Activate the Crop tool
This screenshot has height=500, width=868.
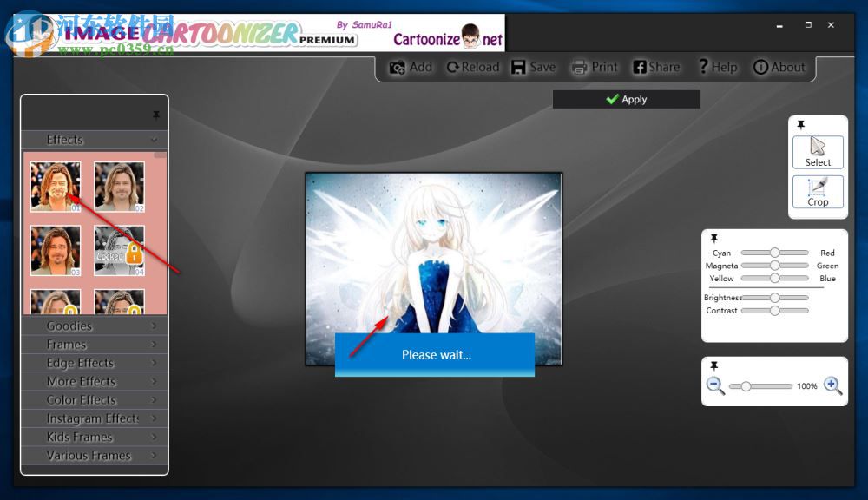818,192
